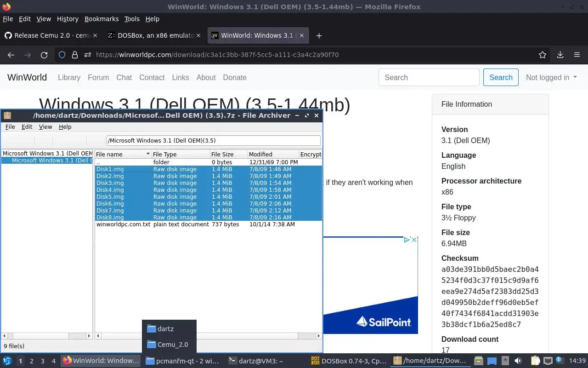Click the AdChoices icon on advertisement
Screen dimensions: 588x368
(x=407, y=240)
